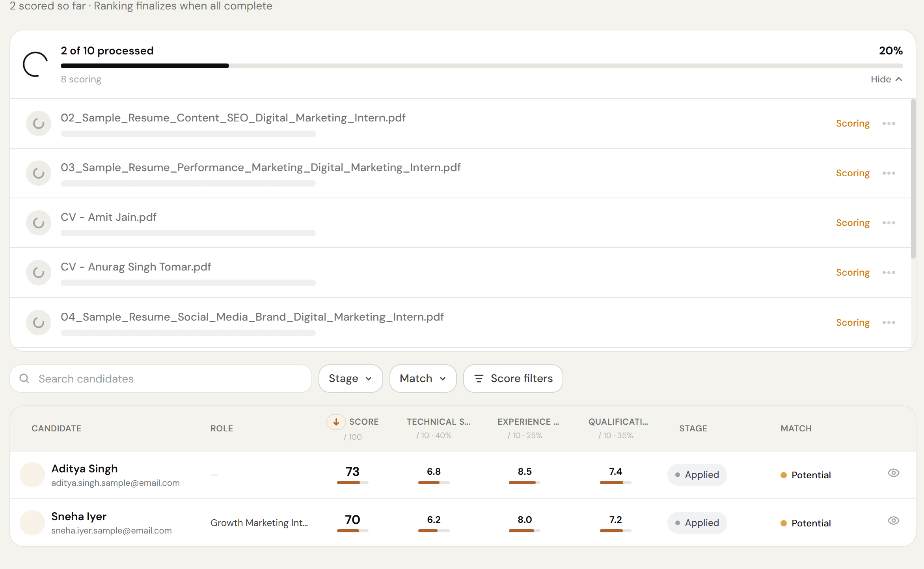The width and height of the screenshot is (924, 569).
Task: Change Sneha Iyer's Applied stage badge
Action: click(697, 523)
